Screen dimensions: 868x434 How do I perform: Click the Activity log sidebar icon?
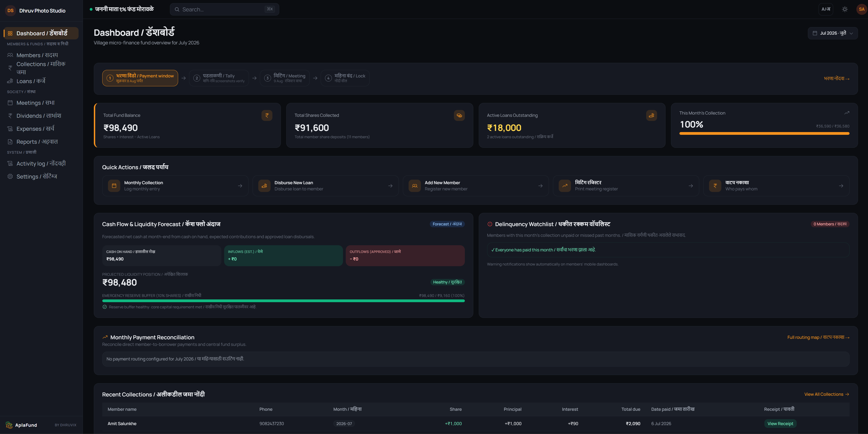[x=10, y=163]
